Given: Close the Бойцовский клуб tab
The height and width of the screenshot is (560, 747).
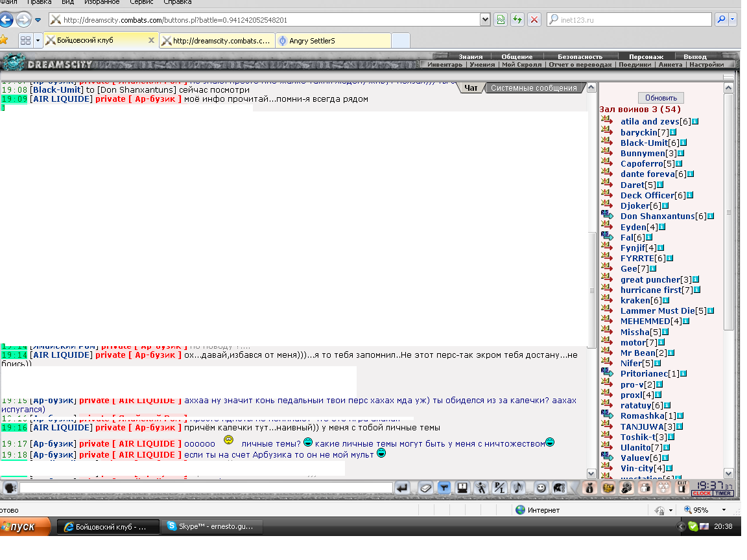Looking at the screenshot, I should (x=151, y=40).
